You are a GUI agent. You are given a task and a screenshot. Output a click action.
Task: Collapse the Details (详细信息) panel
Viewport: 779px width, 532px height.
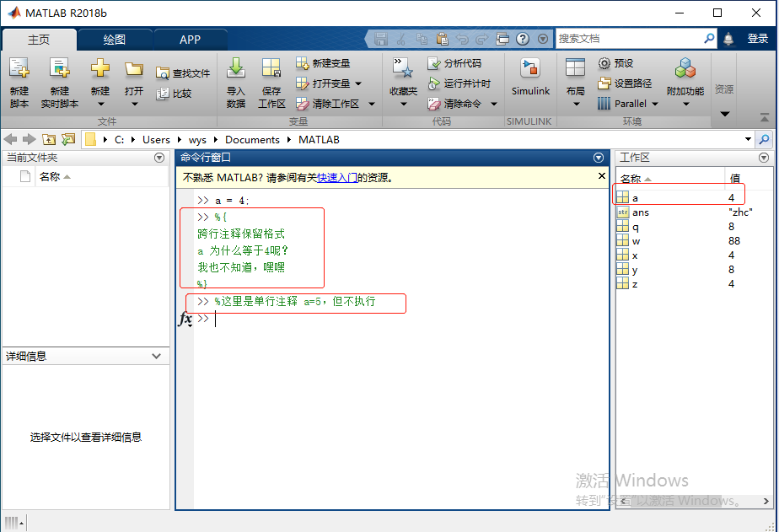[157, 356]
